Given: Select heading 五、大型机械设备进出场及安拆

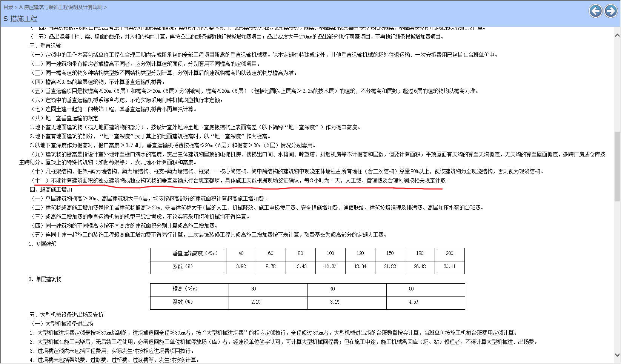Looking at the screenshot, I should (67, 315).
